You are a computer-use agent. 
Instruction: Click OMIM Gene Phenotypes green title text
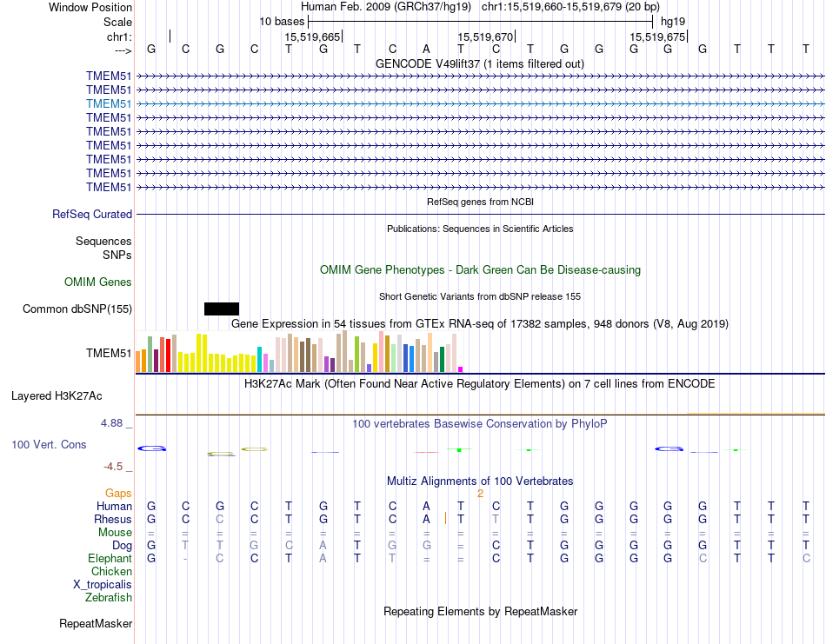[480, 270]
